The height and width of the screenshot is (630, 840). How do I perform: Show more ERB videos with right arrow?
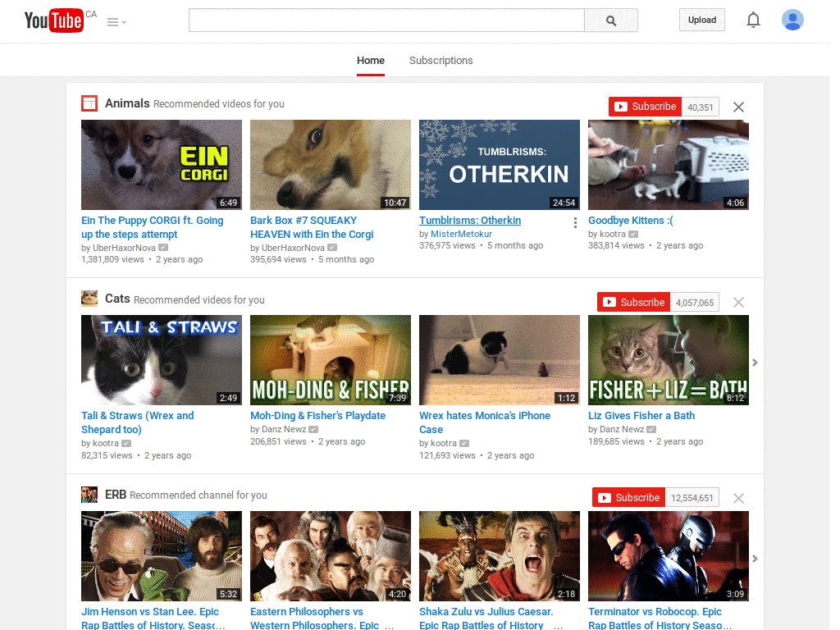(755, 559)
